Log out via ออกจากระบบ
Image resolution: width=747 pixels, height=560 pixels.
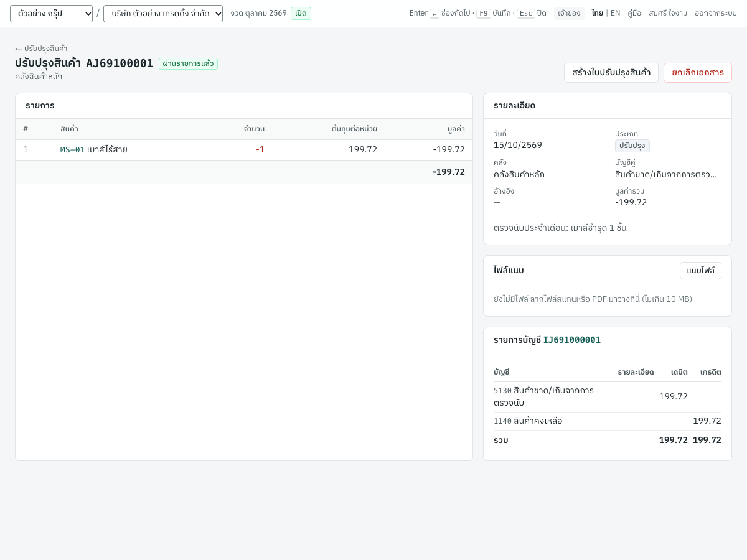point(716,13)
